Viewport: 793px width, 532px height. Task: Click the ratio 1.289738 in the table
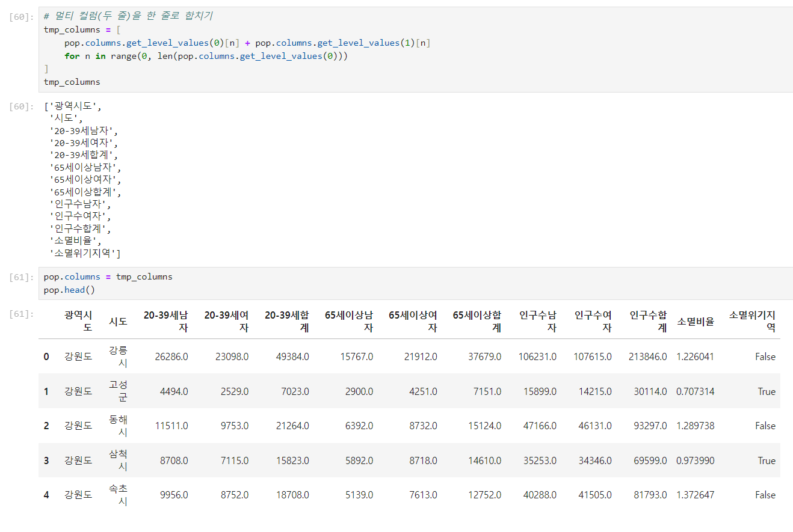pyautogui.click(x=696, y=426)
